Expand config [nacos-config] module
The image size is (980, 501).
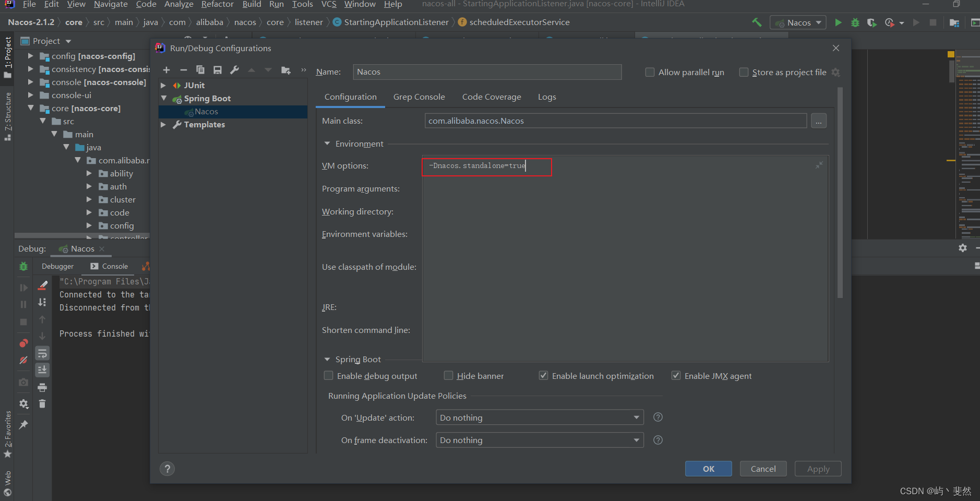click(x=30, y=56)
